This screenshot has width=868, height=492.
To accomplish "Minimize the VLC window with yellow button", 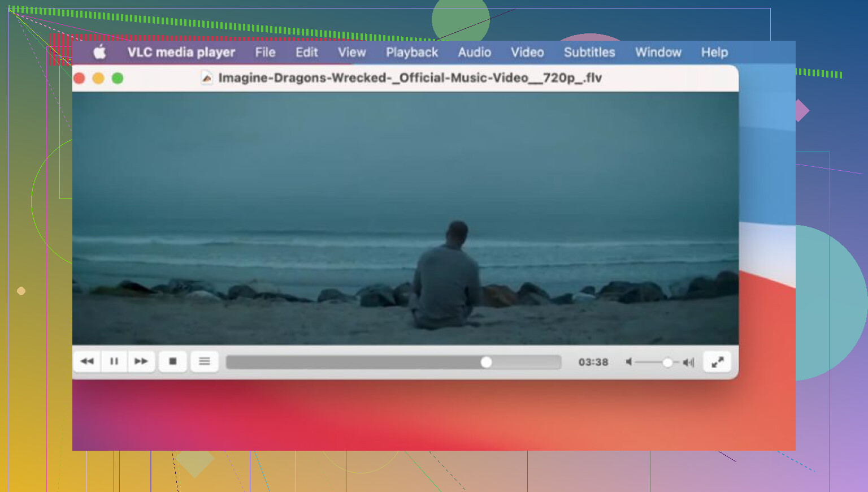I will point(98,78).
